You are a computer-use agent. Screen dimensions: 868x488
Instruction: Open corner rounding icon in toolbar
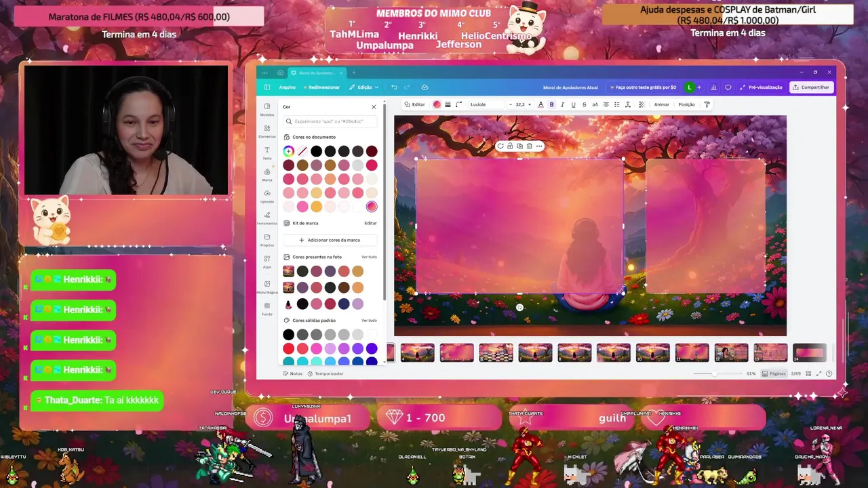pyautogui.click(x=458, y=104)
